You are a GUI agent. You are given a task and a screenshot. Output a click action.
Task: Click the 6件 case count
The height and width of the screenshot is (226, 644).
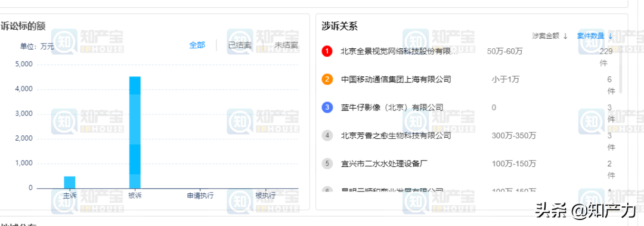click(611, 85)
